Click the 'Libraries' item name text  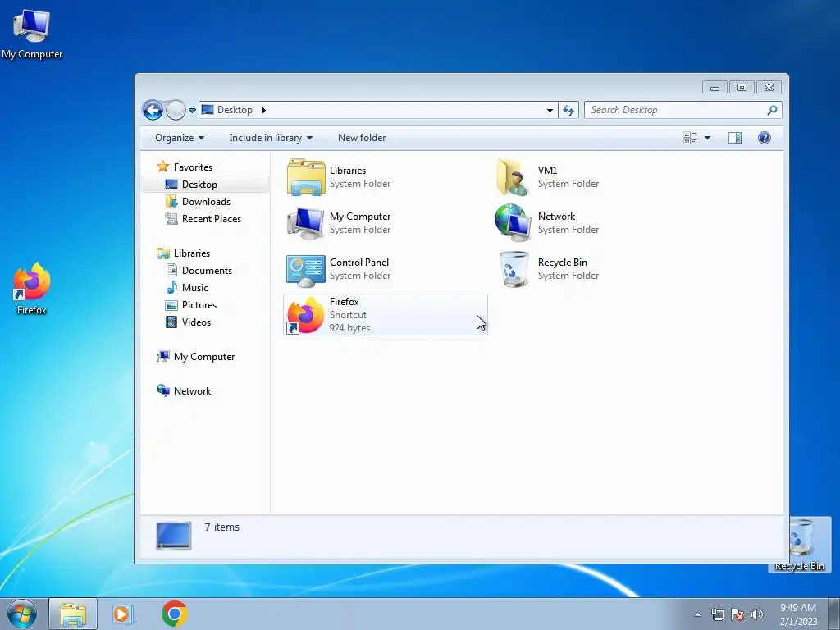click(x=348, y=171)
